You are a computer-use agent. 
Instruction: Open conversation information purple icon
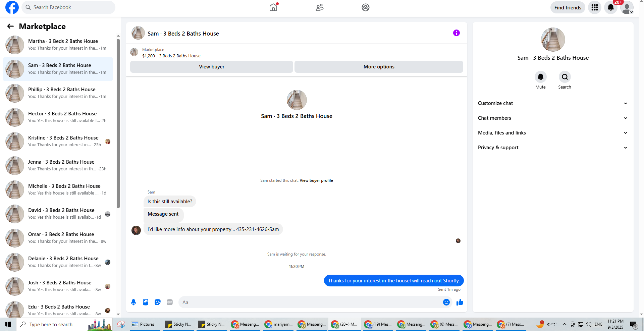pyautogui.click(x=457, y=33)
